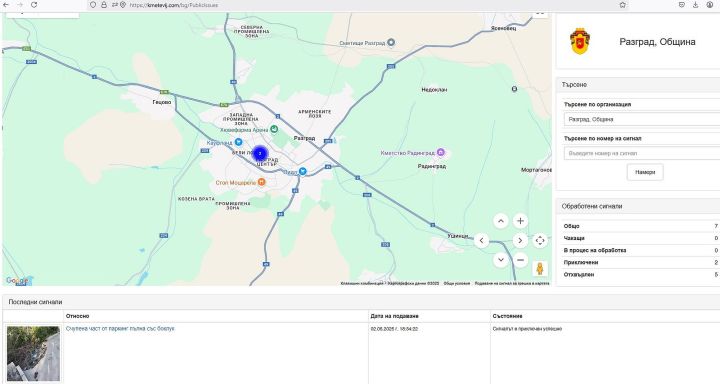
Task: Activate the Street View pegman icon
Action: 540,268
